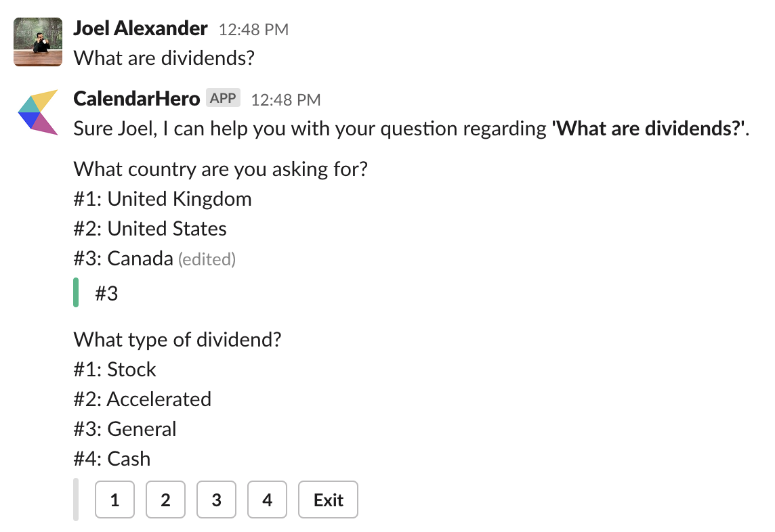This screenshot has width=775, height=532.
Task: Open profile from Joel Alexander's name
Action: pos(140,28)
